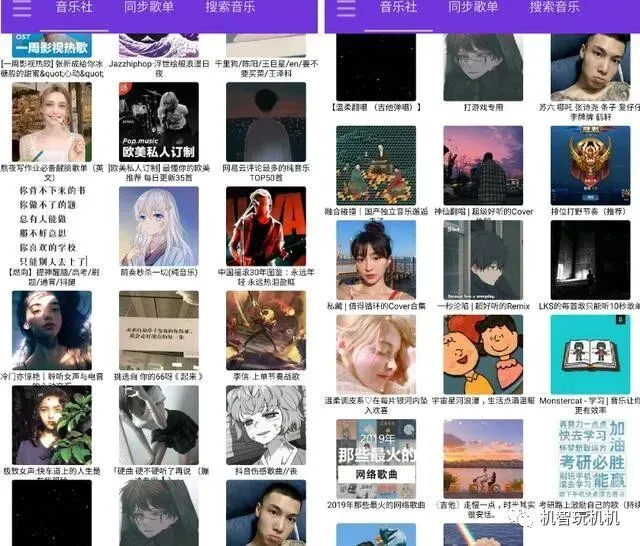This screenshot has width=640, height=546.
Task: Open Jazzhiphop 浮世绘 playlist cover
Action: [x=159, y=45]
